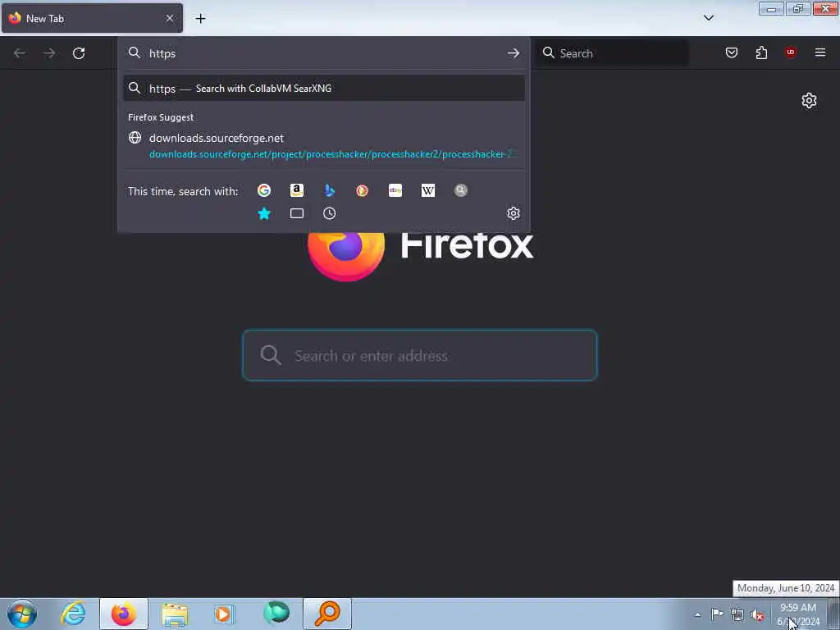This screenshot has width=840, height=630.
Task: Open the orange magnifier taskbar app
Action: pos(327,614)
